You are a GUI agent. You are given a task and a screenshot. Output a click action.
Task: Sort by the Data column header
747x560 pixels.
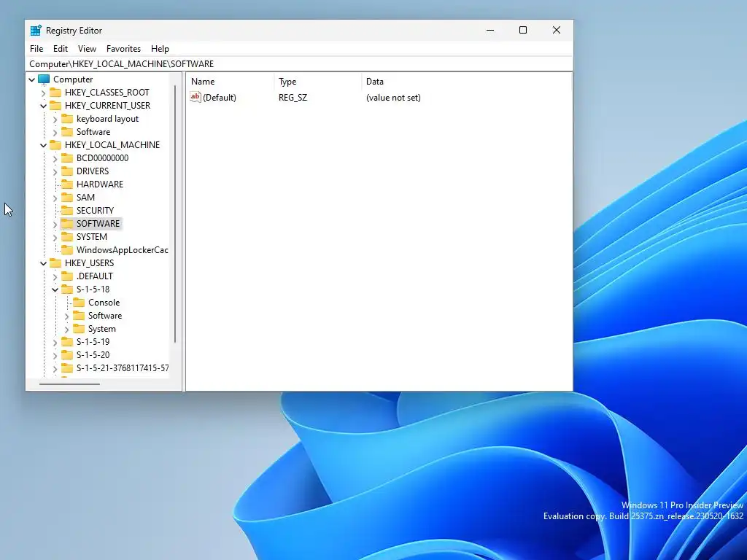(466, 82)
